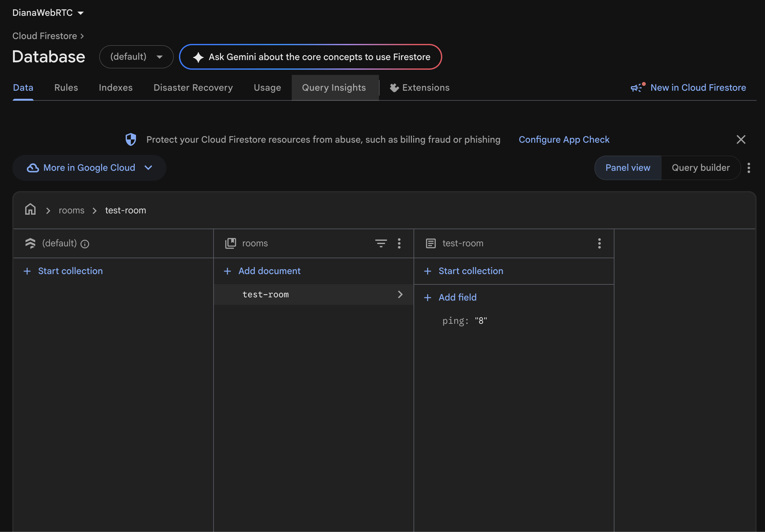Open the view options overflow menu
This screenshot has height=532, width=765.
749,168
